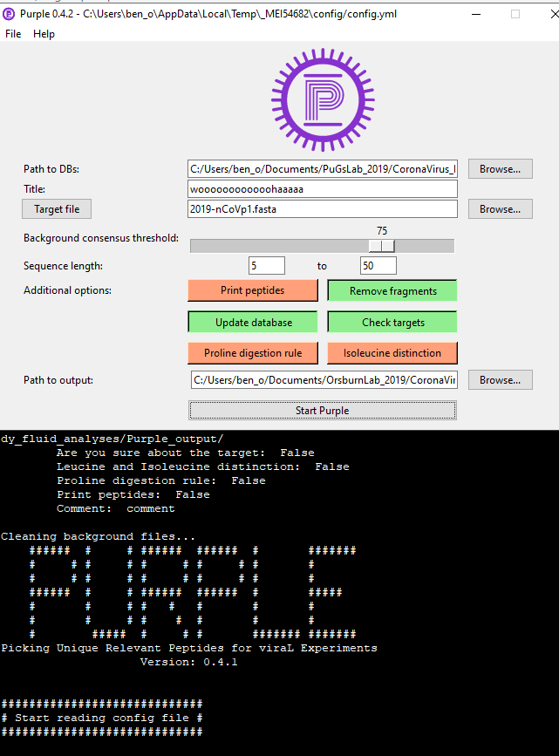Toggle the Update database option
Image resolution: width=559 pixels, height=756 pixels.
(x=253, y=322)
